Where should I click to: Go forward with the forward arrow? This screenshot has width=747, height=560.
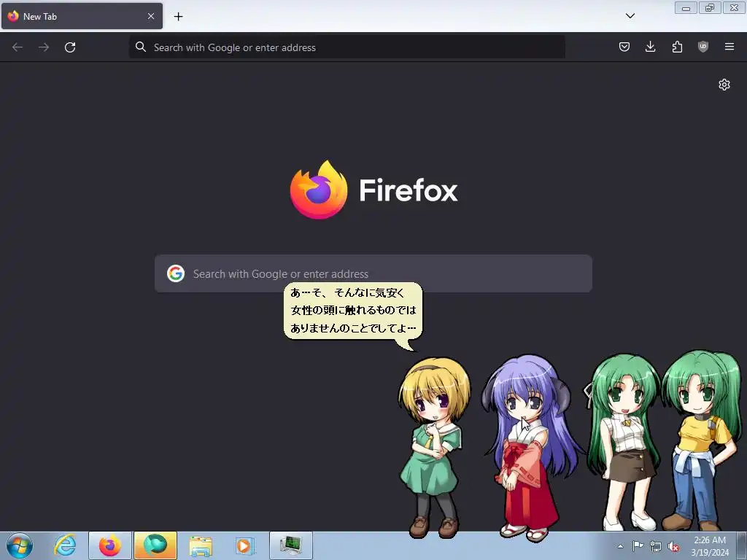(44, 47)
